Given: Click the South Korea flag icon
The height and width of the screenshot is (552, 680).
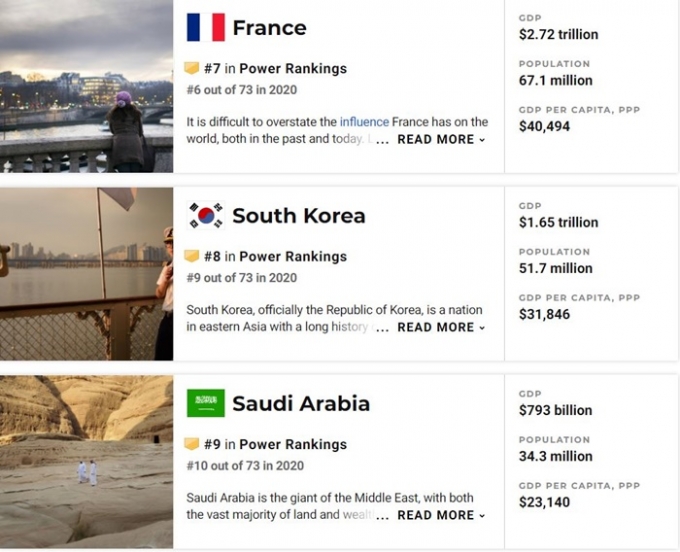Looking at the screenshot, I should [206, 215].
